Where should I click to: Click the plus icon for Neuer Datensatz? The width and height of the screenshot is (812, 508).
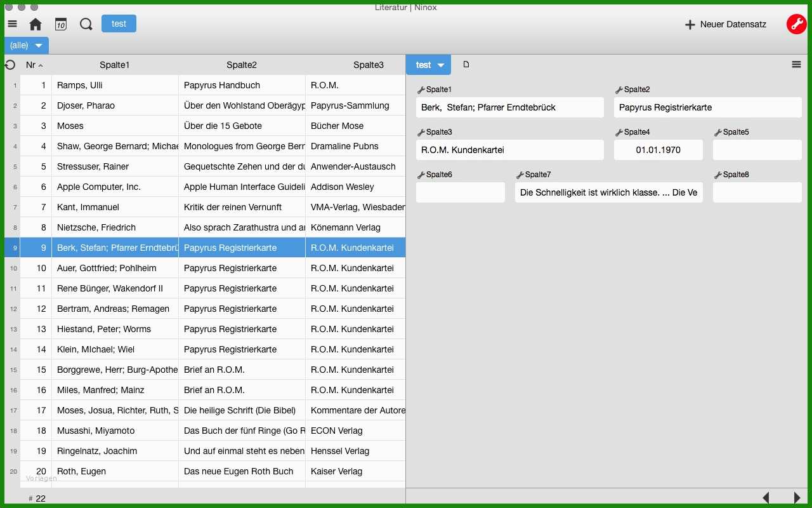click(690, 25)
